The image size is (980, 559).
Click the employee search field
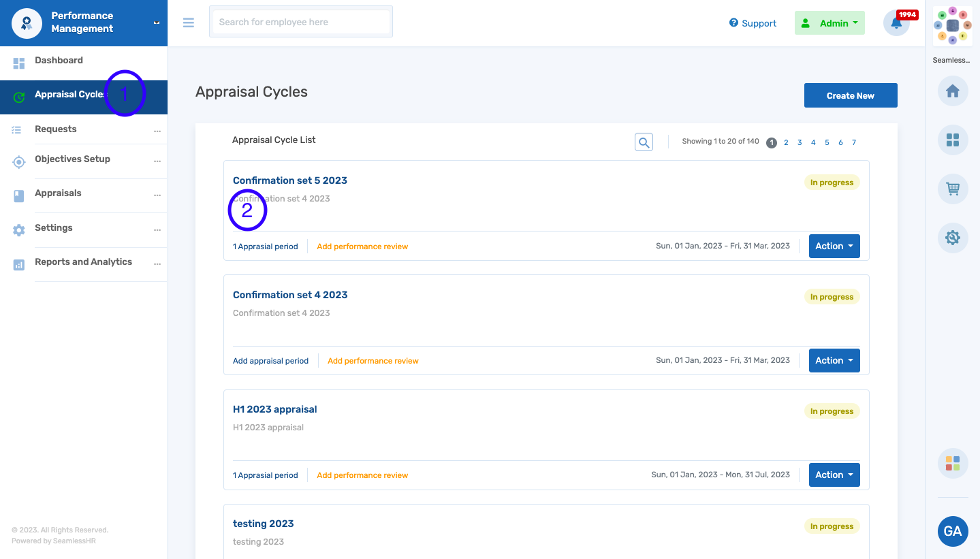[x=301, y=22]
